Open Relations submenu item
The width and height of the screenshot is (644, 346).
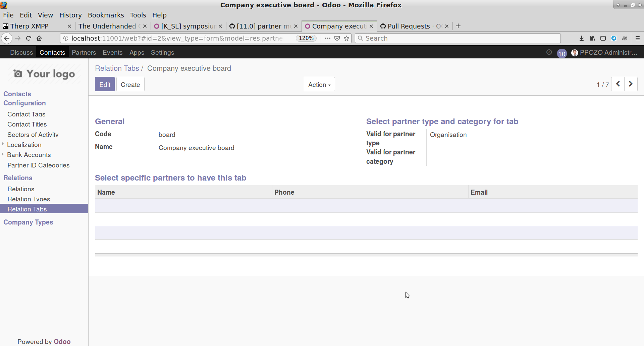pos(21,189)
